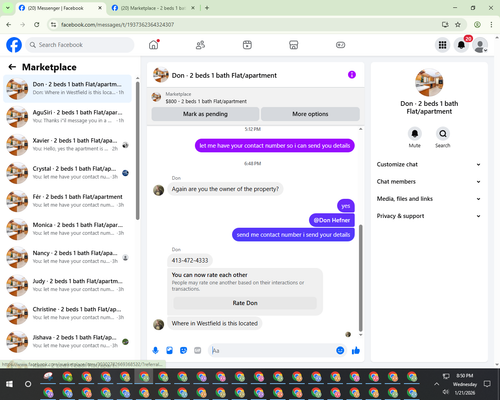This screenshot has width=500, height=400.
Task: Click the purple conversation information icon
Action: tap(352, 75)
